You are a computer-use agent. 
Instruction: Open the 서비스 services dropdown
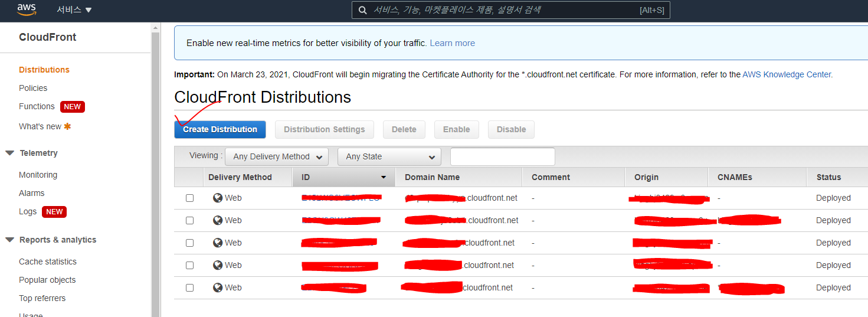(74, 10)
